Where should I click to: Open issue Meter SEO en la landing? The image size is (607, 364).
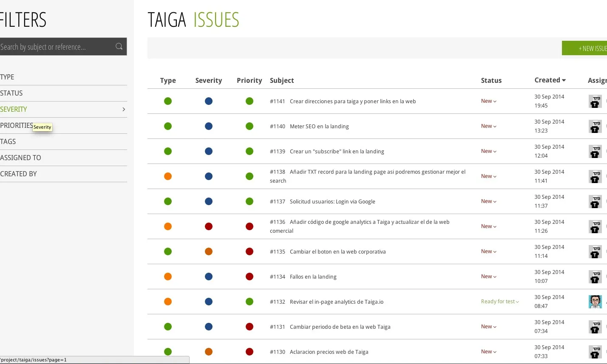[319, 126]
